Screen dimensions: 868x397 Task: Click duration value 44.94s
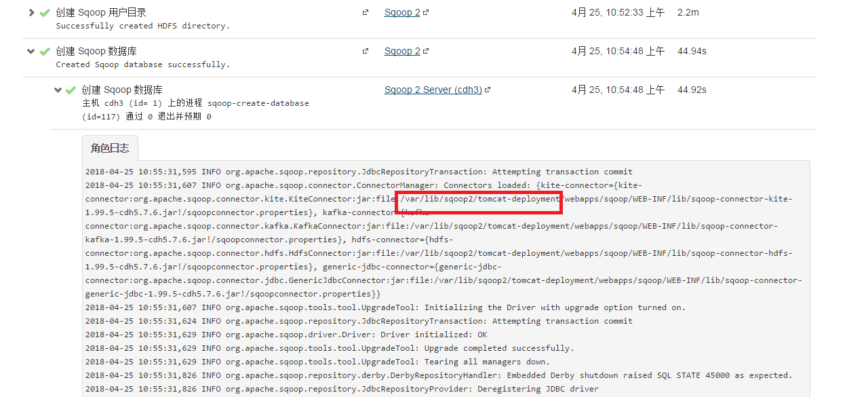pyautogui.click(x=692, y=51)
